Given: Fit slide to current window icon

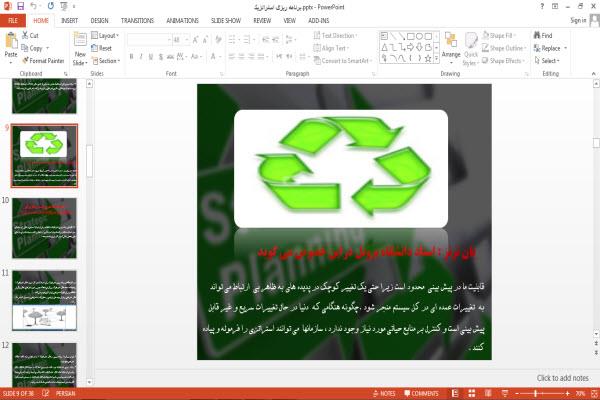Looking at the screenshot, I should tap(594, 393).
